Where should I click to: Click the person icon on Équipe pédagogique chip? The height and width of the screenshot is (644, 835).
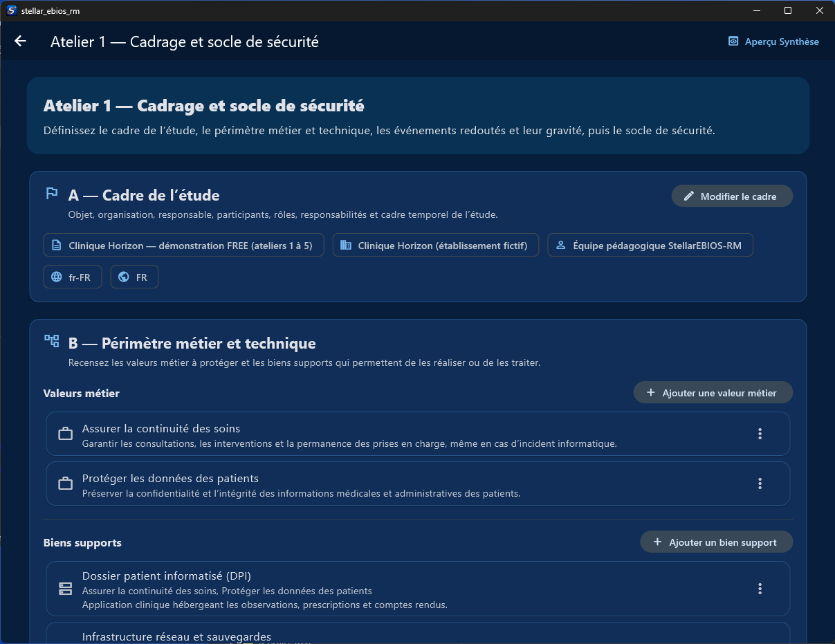click(x=561, y=246)
